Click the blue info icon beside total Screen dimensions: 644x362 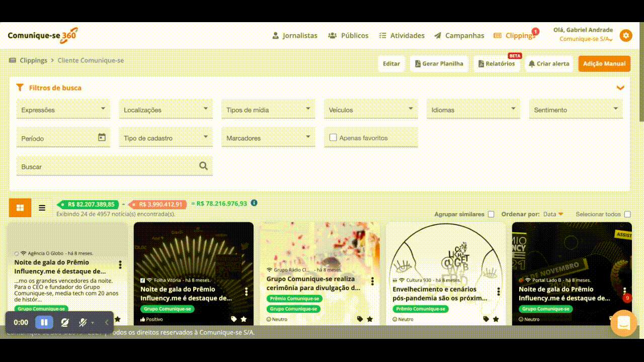[254, 203]
